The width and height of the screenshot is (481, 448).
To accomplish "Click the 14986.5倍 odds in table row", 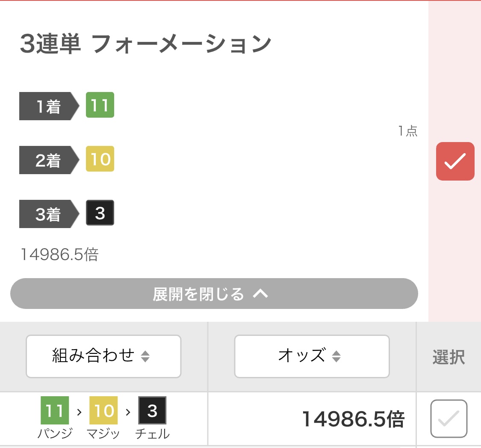I will pos(353,419).
